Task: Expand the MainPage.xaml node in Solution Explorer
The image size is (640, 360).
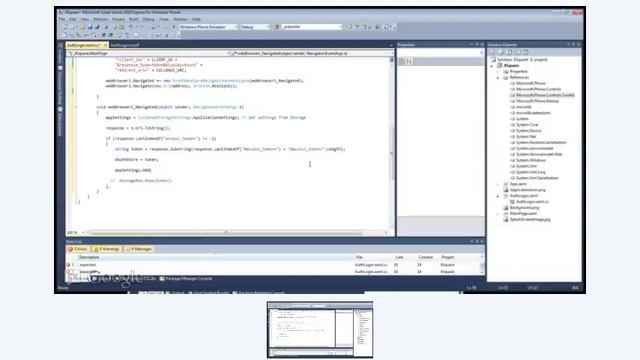Action: (498, 213)
